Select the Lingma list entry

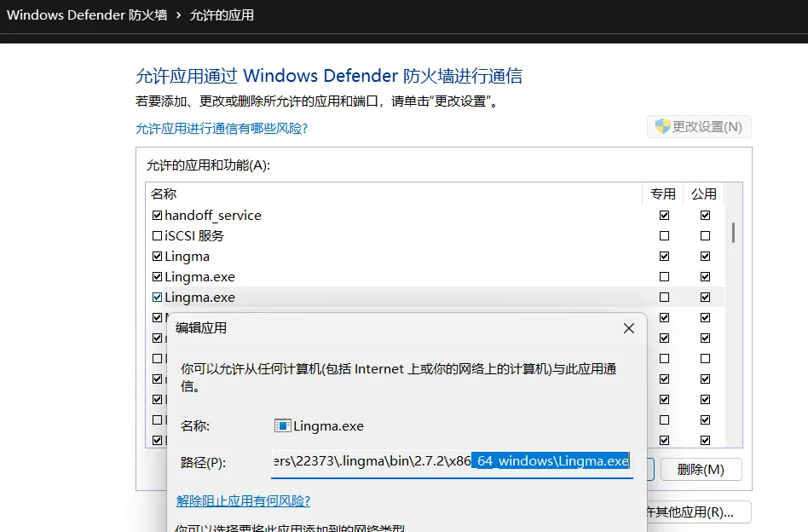pos(187,257)
